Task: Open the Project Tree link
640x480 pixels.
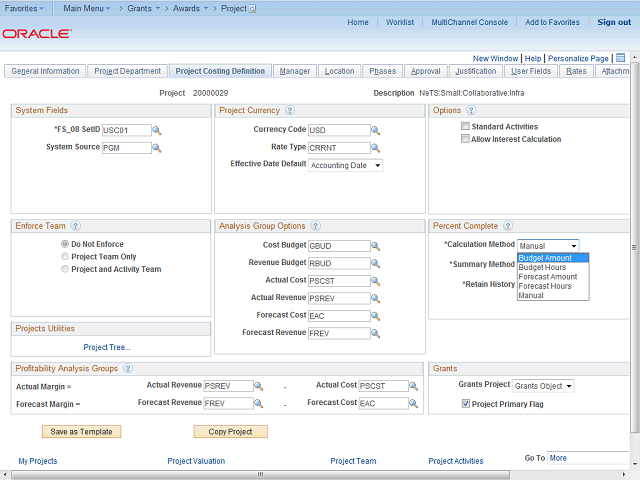Action: click(x=107, y=347)
